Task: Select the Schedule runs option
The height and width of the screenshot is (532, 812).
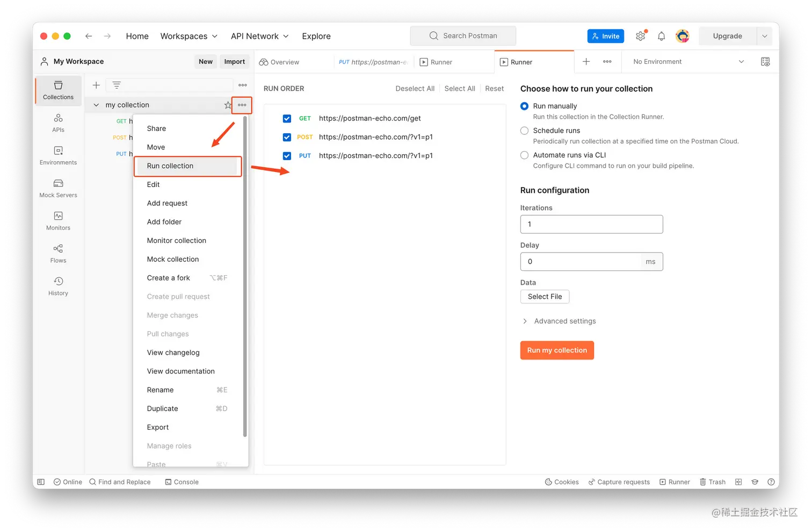Action: click(524, 131)
